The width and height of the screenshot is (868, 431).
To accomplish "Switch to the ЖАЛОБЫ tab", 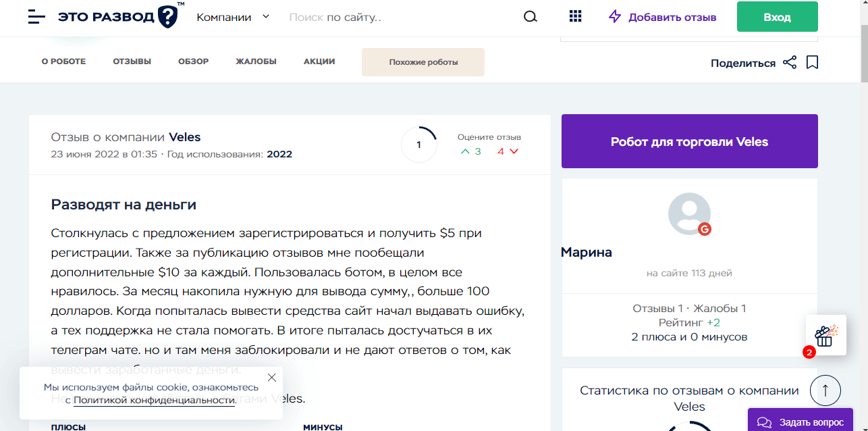I will tap(256, 61).
